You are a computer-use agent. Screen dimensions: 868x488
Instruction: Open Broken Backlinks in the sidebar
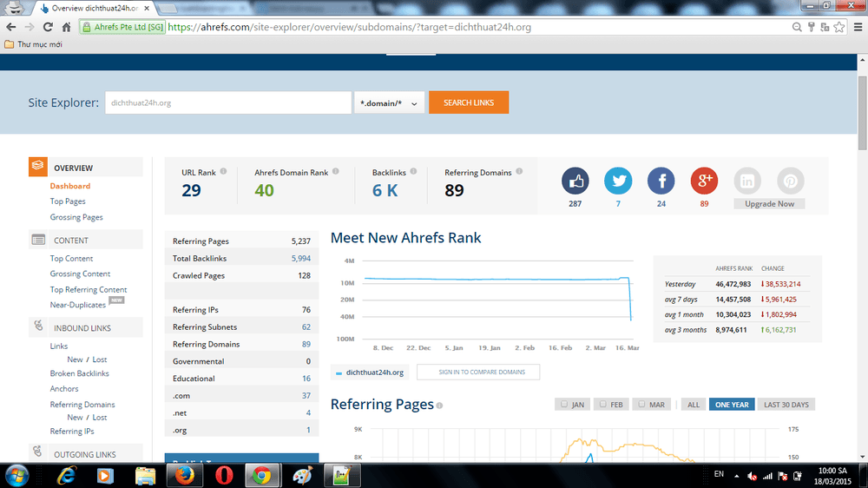(79, 373)
